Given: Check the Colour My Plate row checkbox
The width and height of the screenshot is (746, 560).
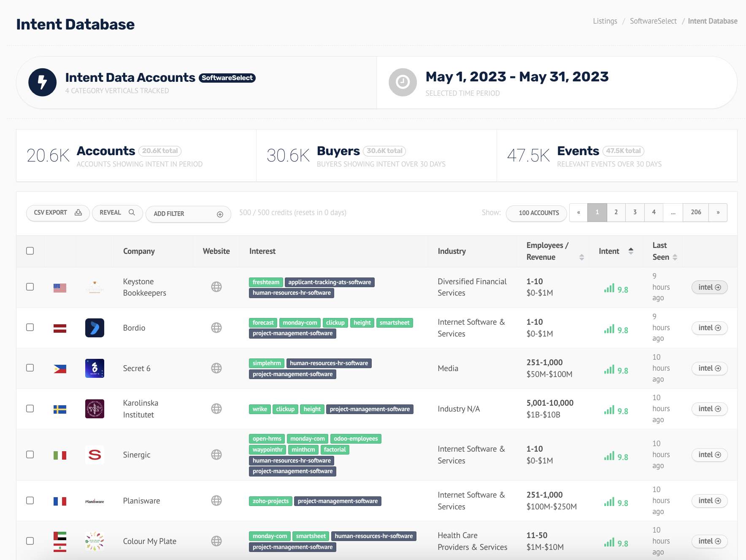Looking at the screenshot, I should (30, 541).
